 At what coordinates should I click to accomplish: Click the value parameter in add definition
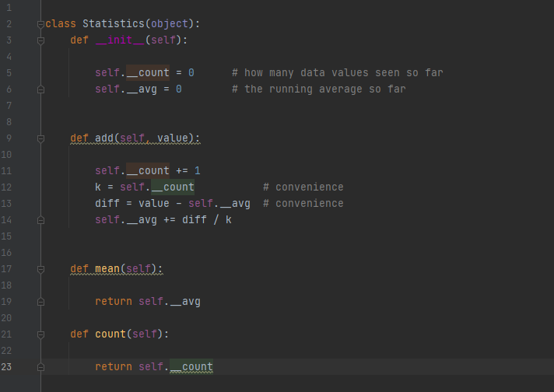tap(173, 138)
